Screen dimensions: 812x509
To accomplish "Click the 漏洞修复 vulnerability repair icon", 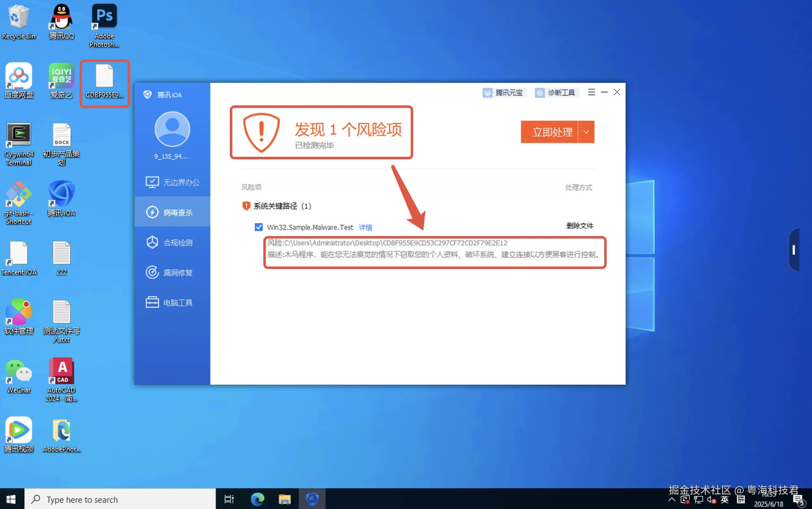I will click(x=152, y=273).
